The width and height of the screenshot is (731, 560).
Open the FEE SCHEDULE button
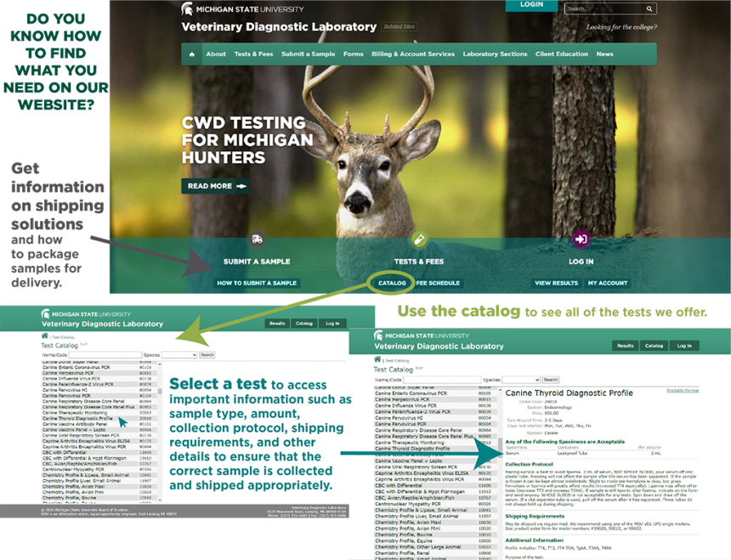click(x=438, y=283)
